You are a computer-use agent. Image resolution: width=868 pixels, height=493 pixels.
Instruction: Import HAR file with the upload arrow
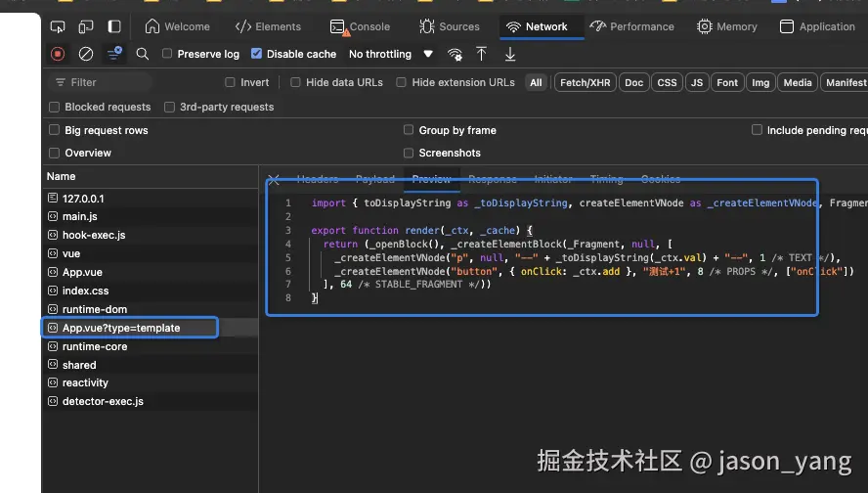[482, 54]
